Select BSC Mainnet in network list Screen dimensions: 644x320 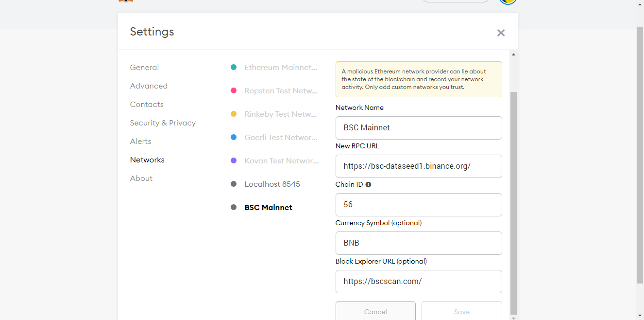click(268, 208)
